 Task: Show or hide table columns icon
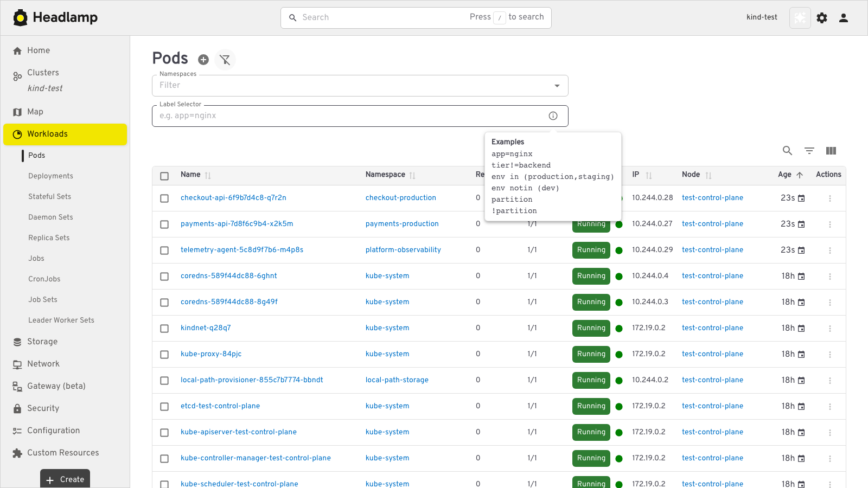(831, 151)
